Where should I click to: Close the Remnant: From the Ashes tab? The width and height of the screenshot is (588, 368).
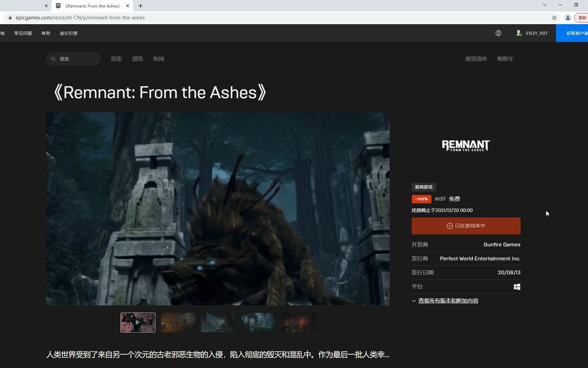(x=128, y=6)
